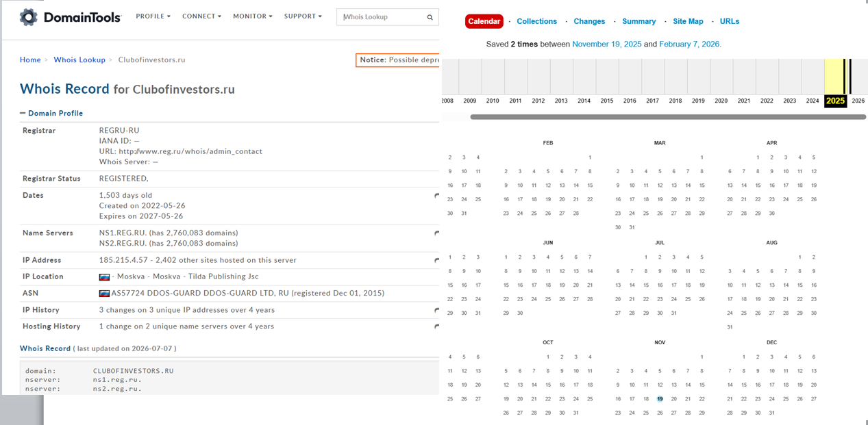Collapse the Domain Profile section
This screenshot has width=868, height=425.
coord(51,114)
